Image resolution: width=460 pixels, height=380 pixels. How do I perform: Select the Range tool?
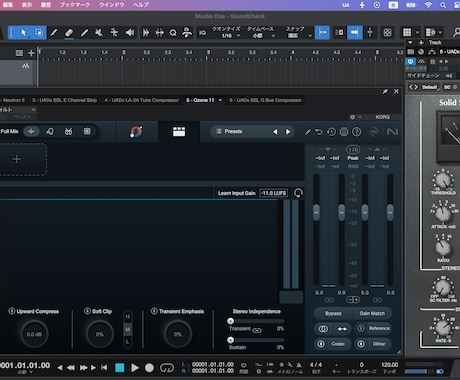coord(39,33)
